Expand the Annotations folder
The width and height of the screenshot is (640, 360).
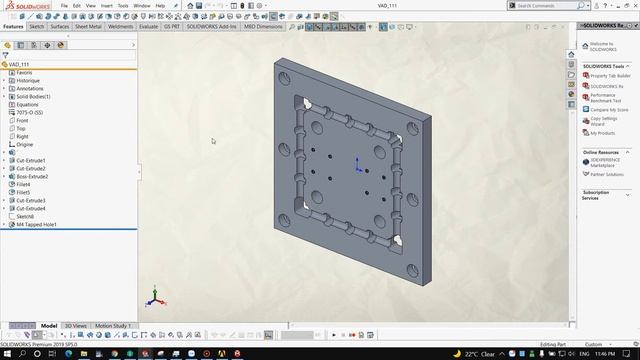pyautogui.click(x=4, y=89)
